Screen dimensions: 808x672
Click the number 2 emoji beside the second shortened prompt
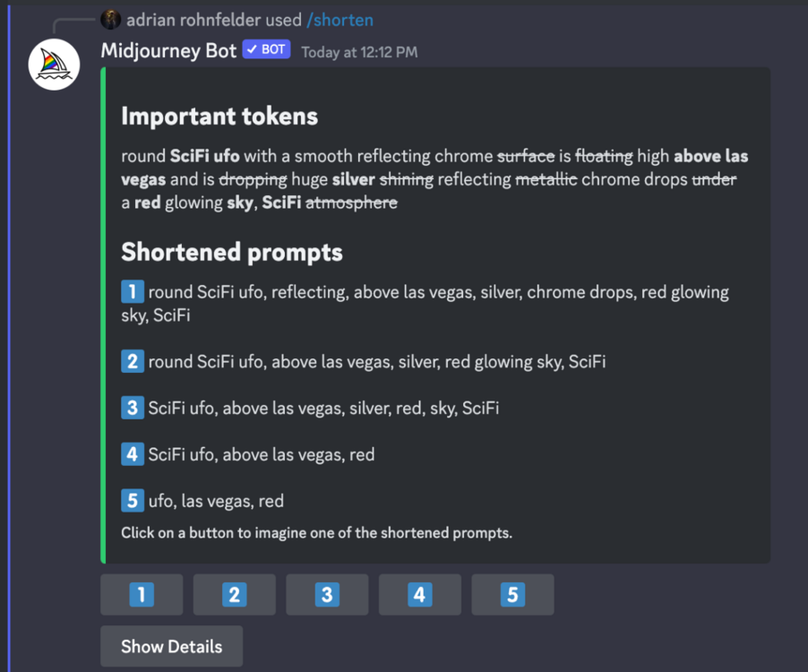(x=133, y=362)
